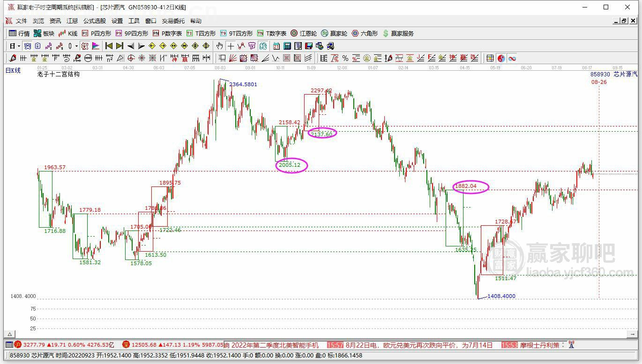Open the calendar icon showing 21
Screen dimensions: 642x364
pyautogui.click(x=276, y=46)
